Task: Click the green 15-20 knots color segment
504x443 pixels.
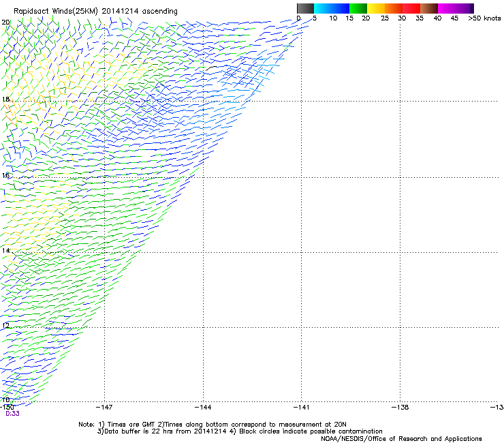Action: [x=358, y=8]
